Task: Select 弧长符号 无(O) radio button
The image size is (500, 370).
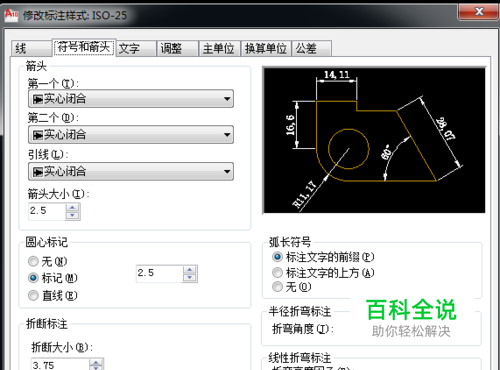Action: click(x=292, y=287)
